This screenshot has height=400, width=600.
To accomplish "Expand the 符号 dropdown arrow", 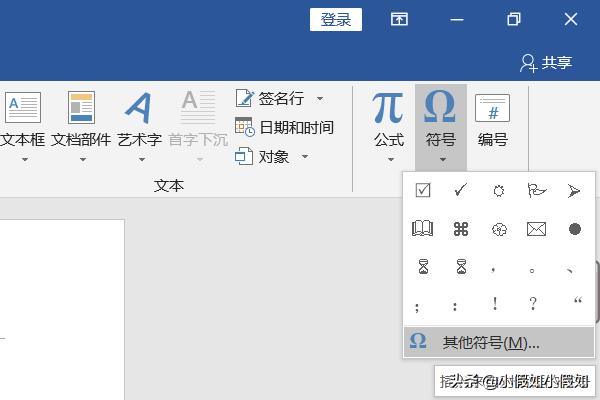I will tap(443, 159).
